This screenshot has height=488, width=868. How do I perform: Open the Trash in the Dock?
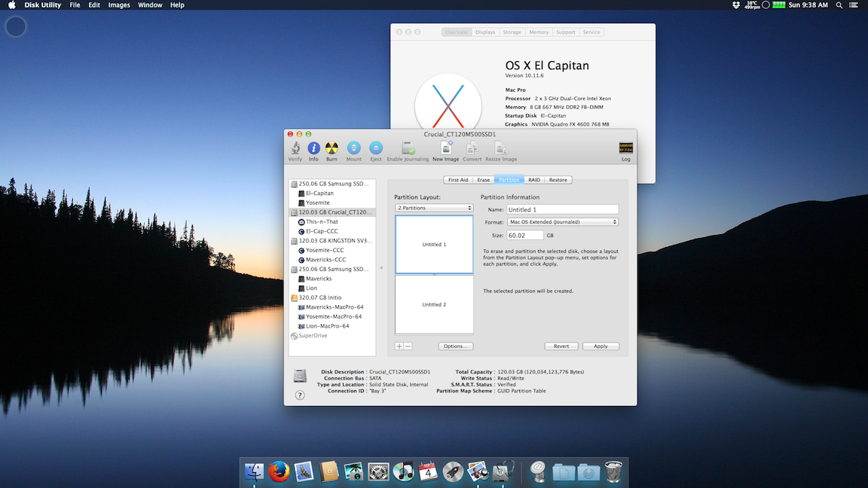tap(613, 472)
